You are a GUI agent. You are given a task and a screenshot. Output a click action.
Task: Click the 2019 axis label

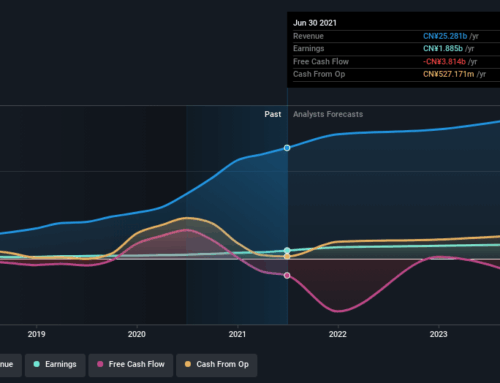point(36,334)
